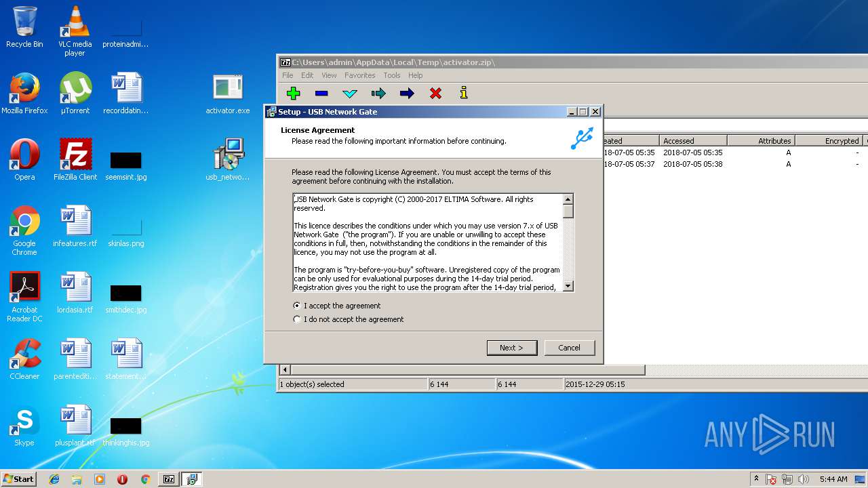Select the FileZilla Client desktop icon

click(75, 160)
